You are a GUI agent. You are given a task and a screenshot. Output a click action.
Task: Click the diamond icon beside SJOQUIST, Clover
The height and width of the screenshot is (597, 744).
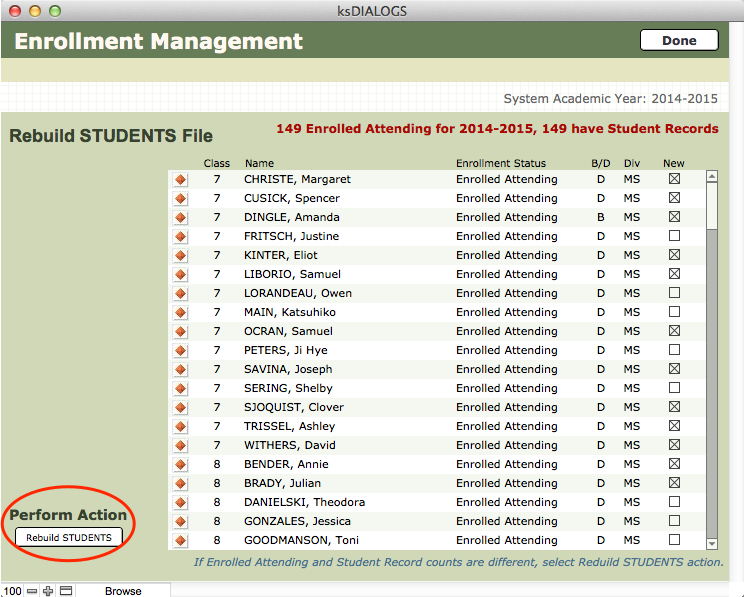[180, 408]
